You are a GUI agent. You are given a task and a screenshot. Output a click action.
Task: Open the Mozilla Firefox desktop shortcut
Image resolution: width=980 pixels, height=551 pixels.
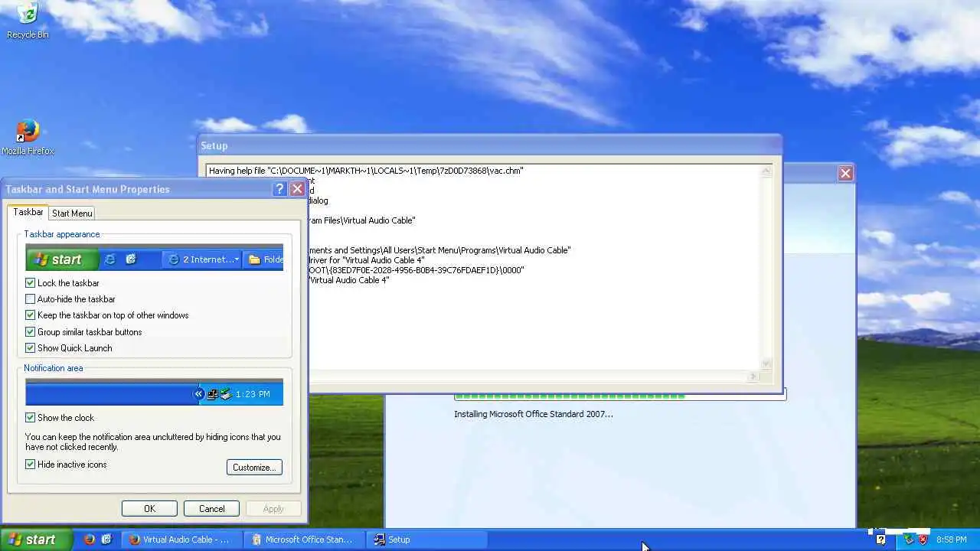28,138
